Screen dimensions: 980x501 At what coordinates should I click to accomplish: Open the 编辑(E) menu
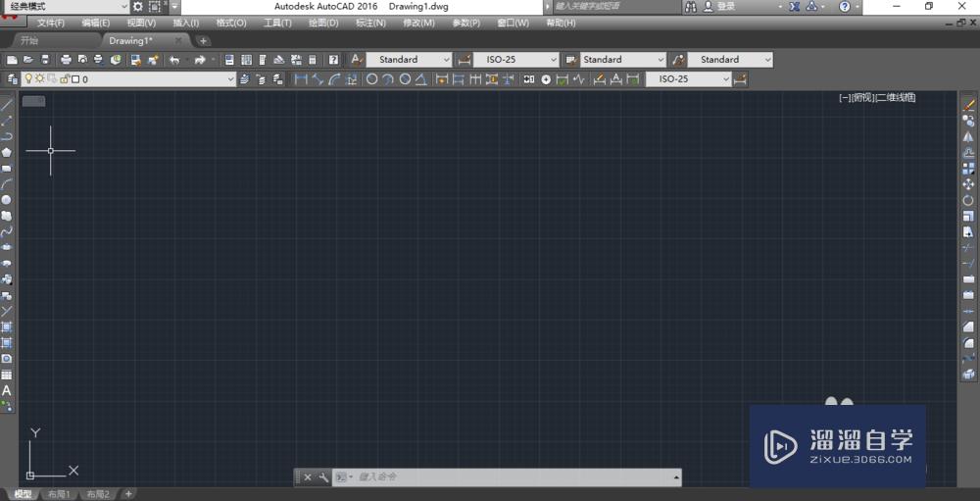pos(95,23)
